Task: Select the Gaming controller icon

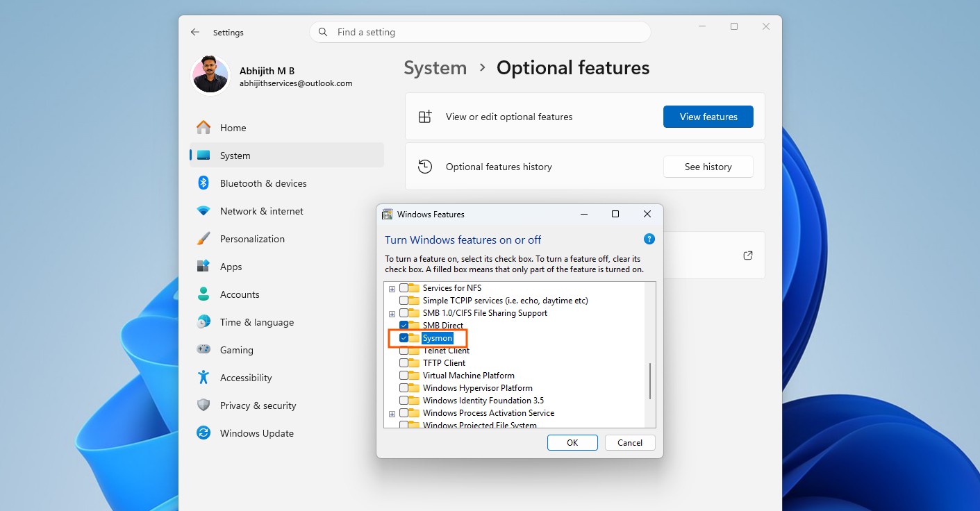Action: click(x=203, y=350)
